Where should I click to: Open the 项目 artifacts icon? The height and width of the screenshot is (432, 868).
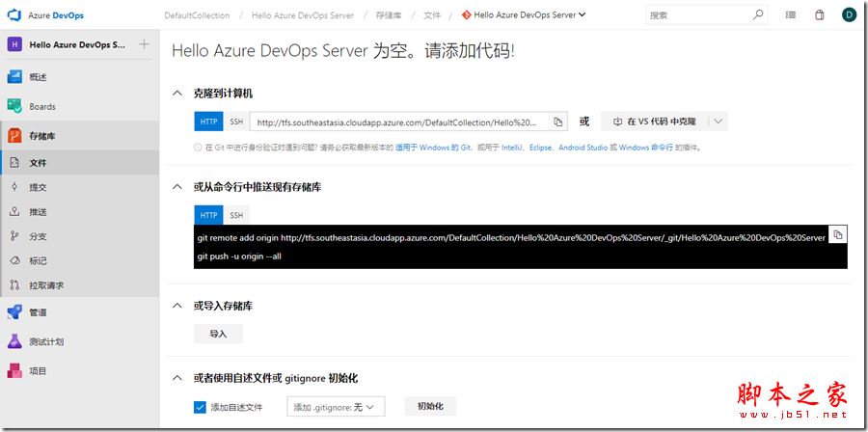click(x=14, y=370)
